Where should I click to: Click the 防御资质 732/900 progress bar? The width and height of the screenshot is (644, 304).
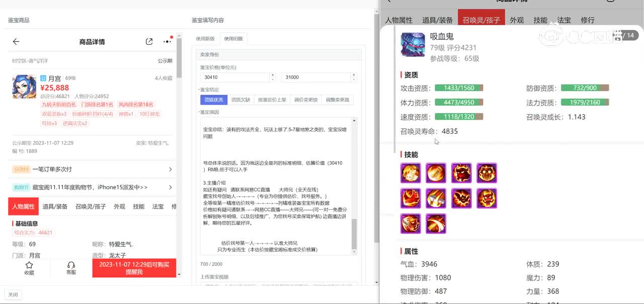click(x=585, y=88)
